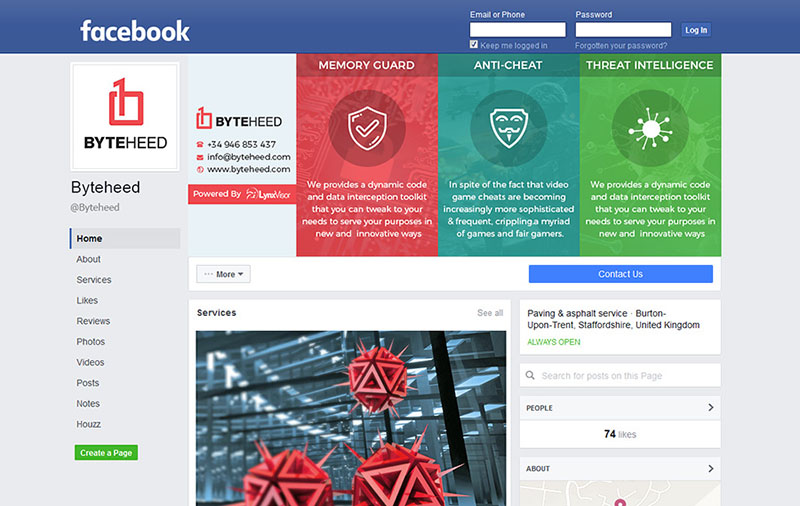Open the About page in sidebar
The image size is (800, 506).
(x=88, y=260)
